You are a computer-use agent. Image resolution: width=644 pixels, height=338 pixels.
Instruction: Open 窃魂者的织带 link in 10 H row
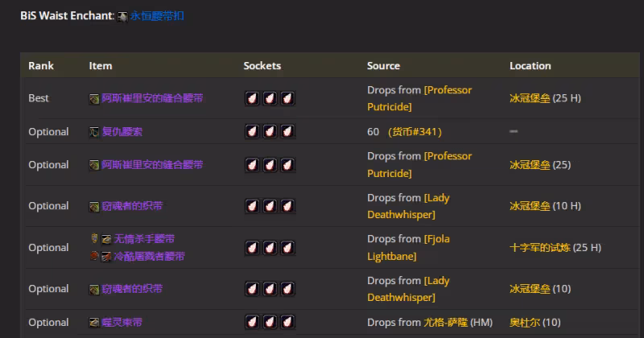132,206
